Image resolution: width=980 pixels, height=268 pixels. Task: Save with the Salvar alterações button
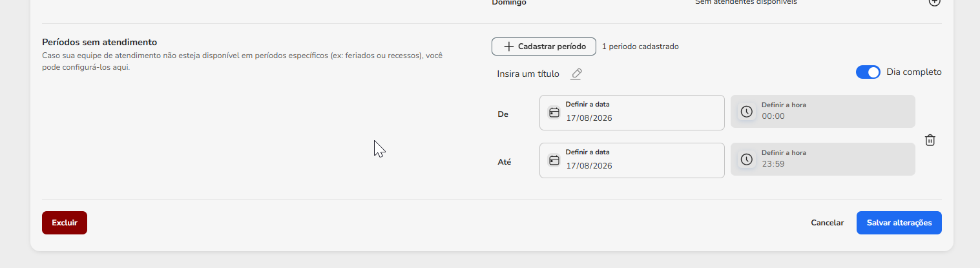pos(899,223)
